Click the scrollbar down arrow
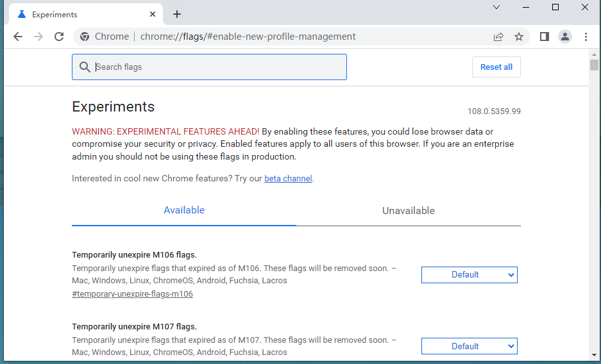Viewport: 601px width, 364px height. point(595,354)
